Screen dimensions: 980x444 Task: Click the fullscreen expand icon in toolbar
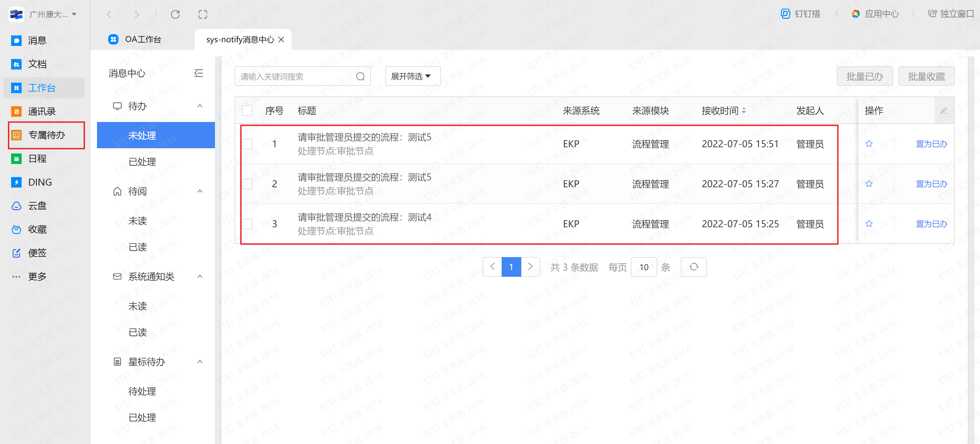coord(203,14)
